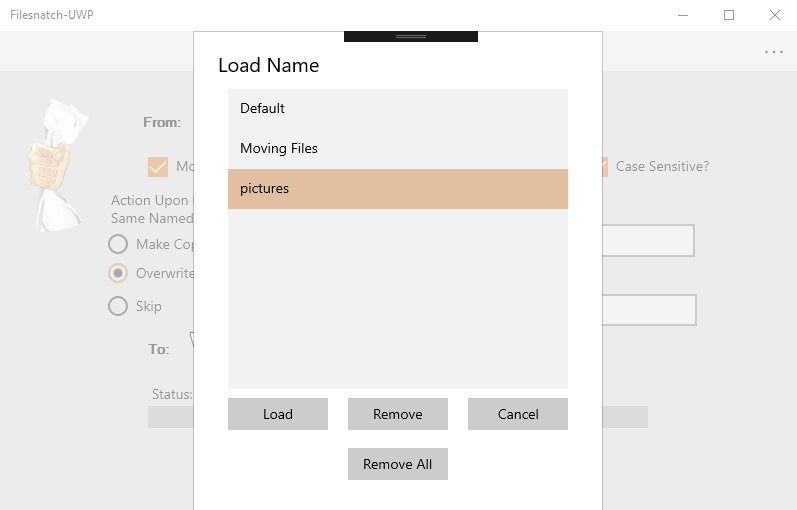This screenshot has width=797, height=510.
Task: Click the Filesnatch candy-fist logo
Action: 54,165
